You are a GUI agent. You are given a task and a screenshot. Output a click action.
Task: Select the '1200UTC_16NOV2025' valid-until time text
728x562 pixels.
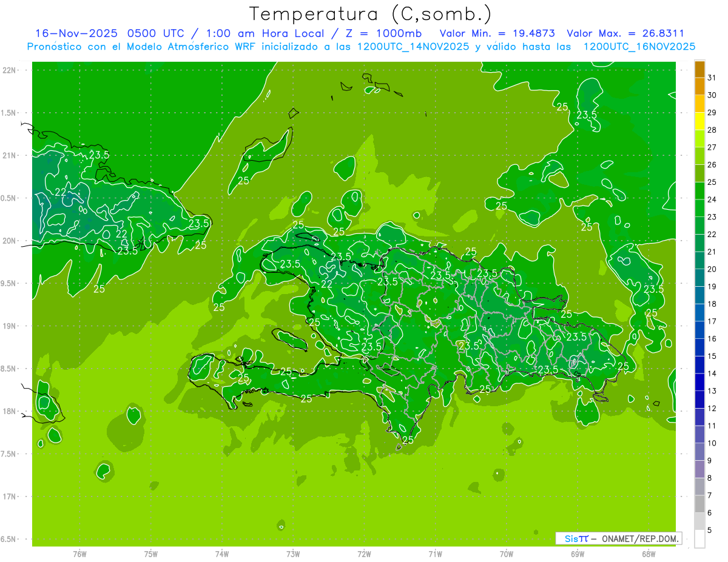point(639,47)
